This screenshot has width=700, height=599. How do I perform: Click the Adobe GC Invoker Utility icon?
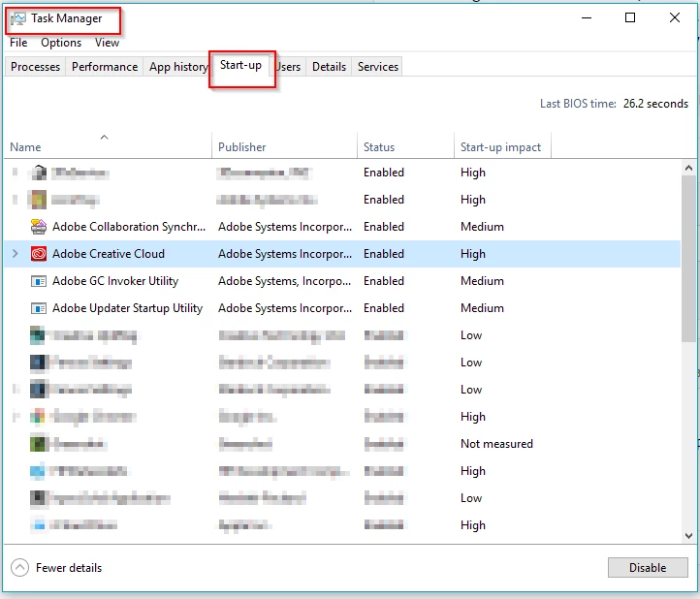coord(39,281)
